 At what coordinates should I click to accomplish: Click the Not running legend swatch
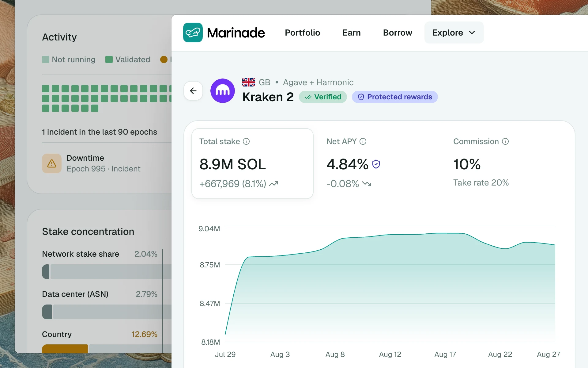(x=46, y=59)
